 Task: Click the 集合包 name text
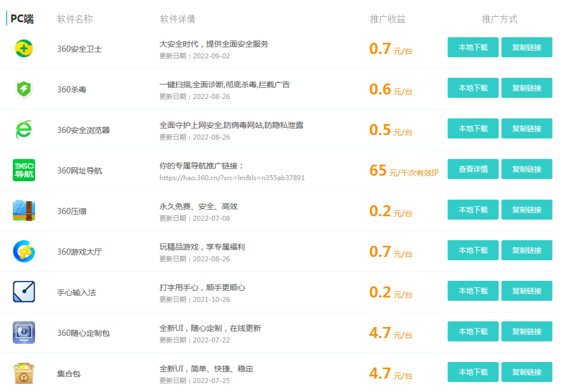[68, 374]
